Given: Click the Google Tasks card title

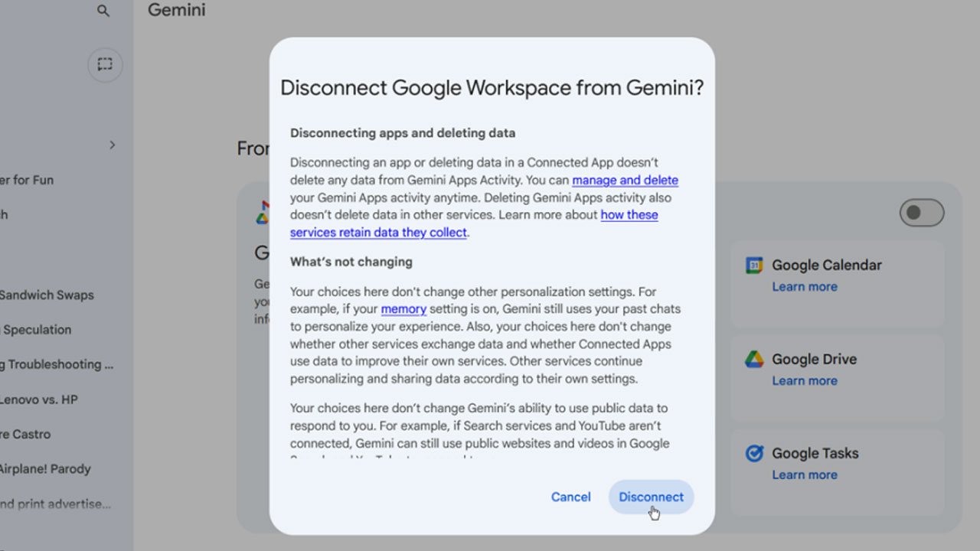Looking at the screenshot, I should tap(815, 454).
